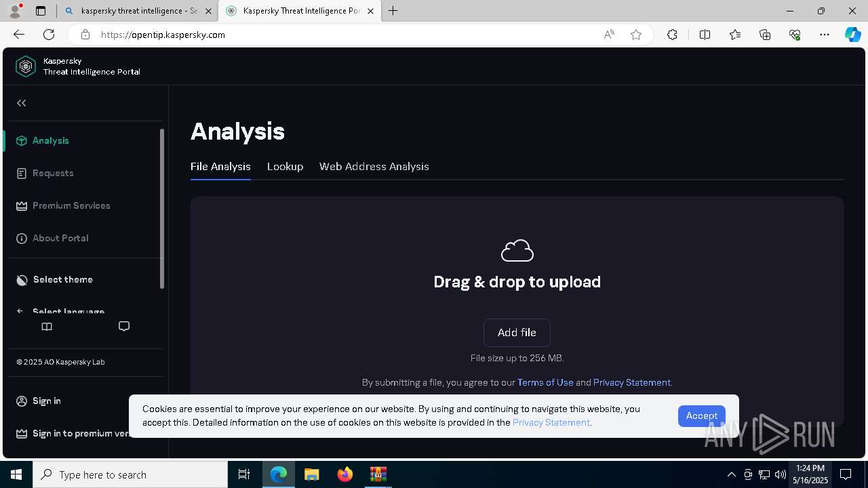Go back in the browser
This screenshot has width=868, height=488.
click(19, 35)
